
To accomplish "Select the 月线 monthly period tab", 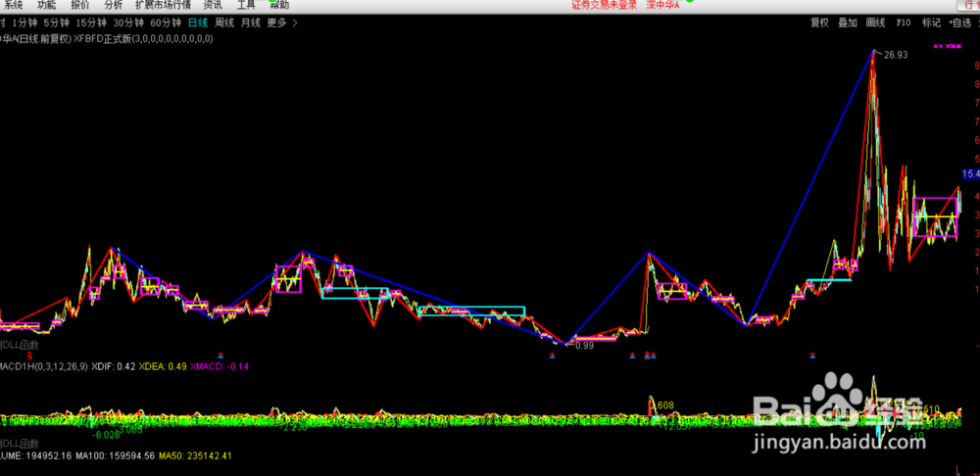I will coord(251,24).
